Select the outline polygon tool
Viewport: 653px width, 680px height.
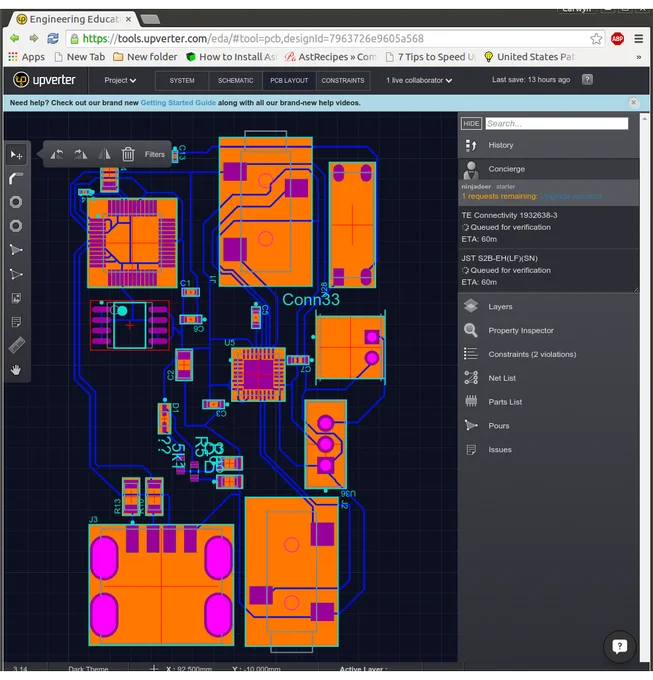click(16, 274)
